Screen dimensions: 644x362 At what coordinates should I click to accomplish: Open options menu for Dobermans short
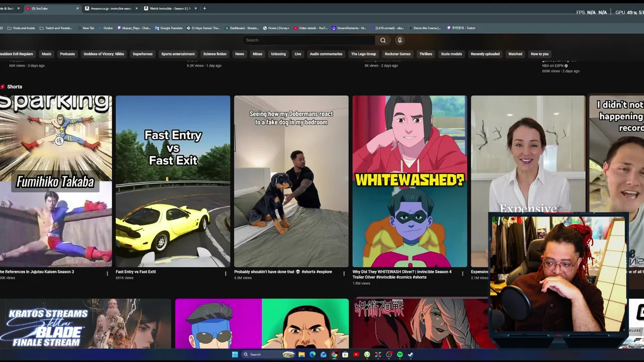tap(344, 274)
